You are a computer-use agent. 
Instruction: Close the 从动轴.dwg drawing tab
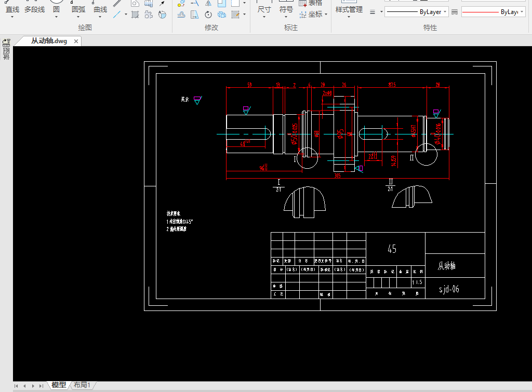pyautogui.click(x=75, y=42)
